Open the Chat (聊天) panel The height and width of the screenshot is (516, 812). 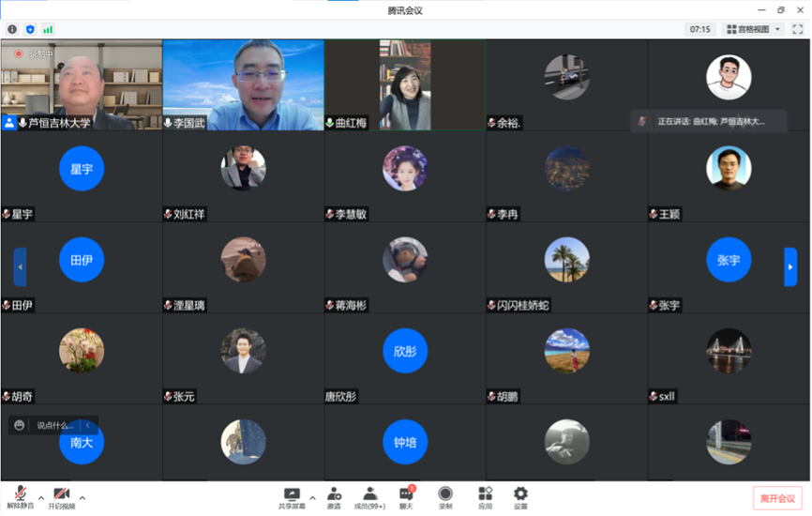click(x=407, y=496)
